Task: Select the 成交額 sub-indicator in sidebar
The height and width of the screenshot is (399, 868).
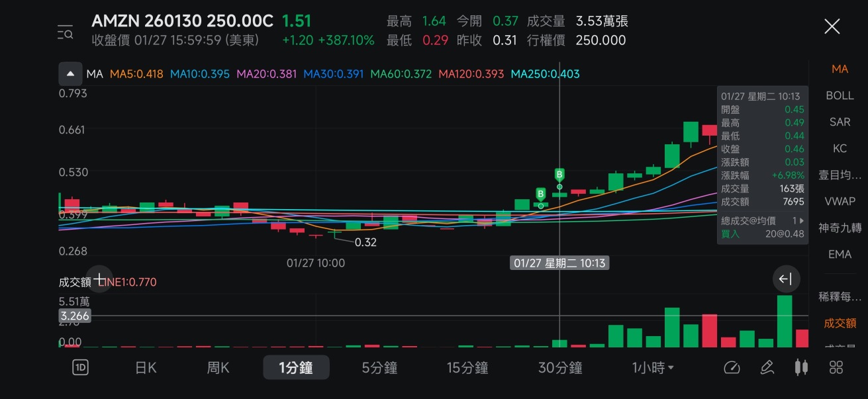Action: [840, 323]
